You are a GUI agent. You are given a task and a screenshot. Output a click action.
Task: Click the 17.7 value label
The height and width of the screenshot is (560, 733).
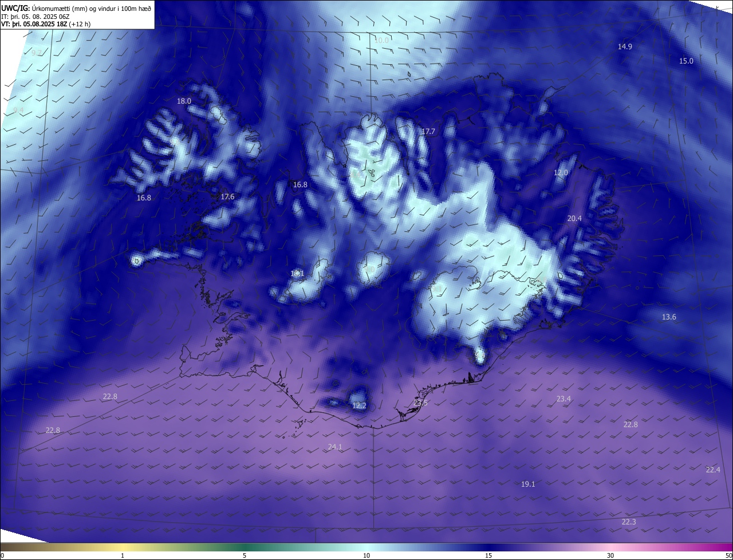point(428,131)
